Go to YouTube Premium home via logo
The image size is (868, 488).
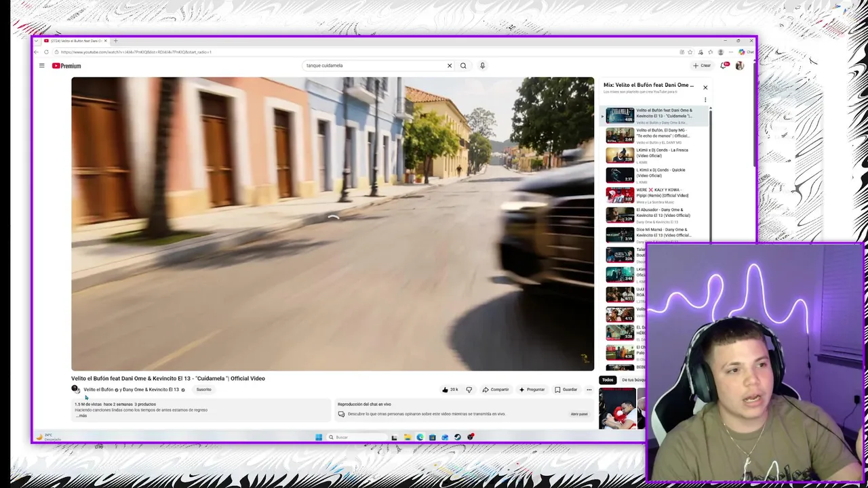coord(66,66)
